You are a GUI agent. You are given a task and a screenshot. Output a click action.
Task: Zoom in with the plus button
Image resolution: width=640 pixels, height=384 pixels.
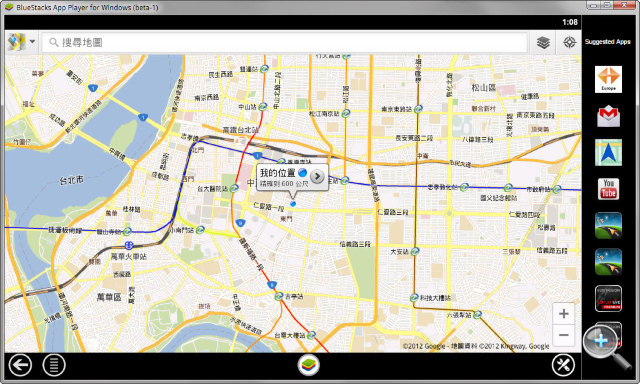click(563, 313)
